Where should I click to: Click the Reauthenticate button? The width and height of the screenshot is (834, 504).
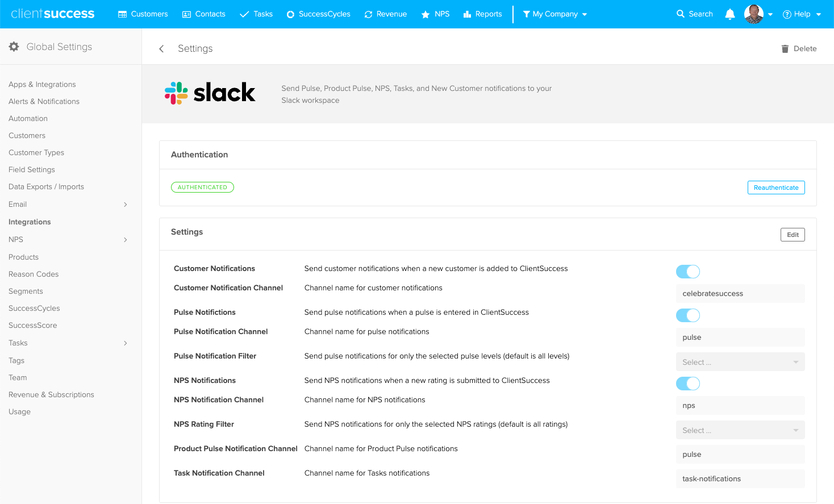pyautogui.click(x=776, y=188)
